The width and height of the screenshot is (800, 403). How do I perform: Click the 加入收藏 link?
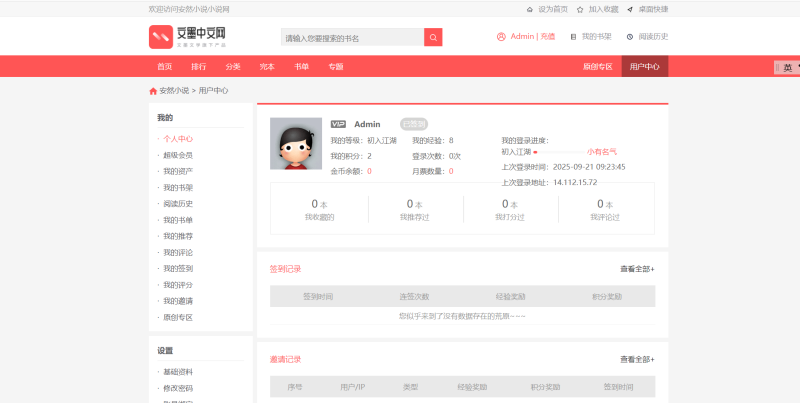pos(604,9)
